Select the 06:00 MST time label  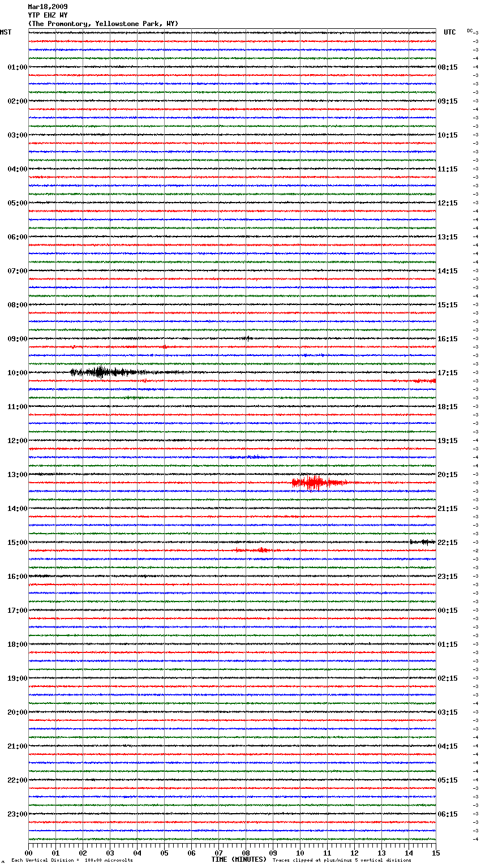(17, 237)
